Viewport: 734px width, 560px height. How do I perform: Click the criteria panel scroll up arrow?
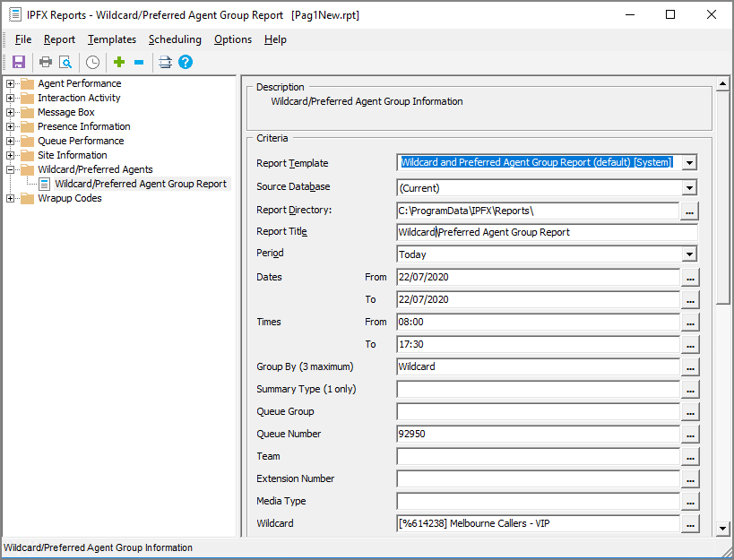(722, 84)
